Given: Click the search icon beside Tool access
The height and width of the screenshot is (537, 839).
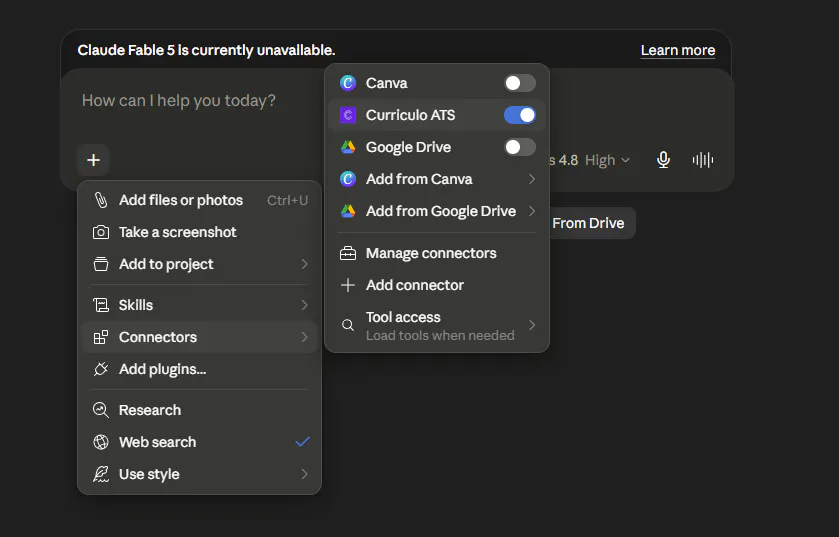Looking at the screenshot, I should (348, 325).
